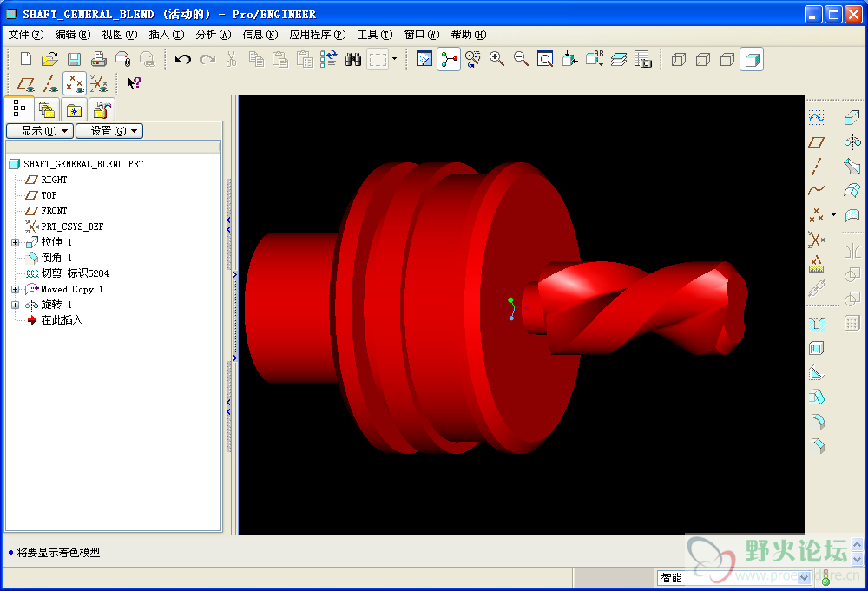Click the context help arrow icon
Screen dimensions: 868x591
click(134, 83)
